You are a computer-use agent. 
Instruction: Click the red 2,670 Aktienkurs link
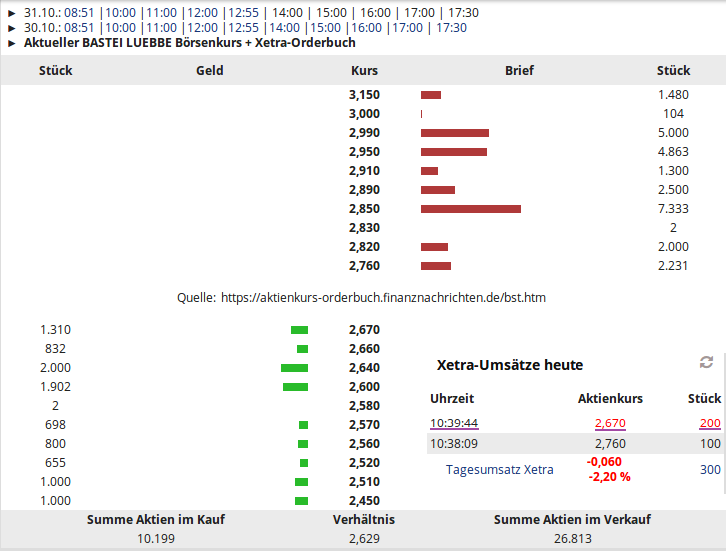tap(610, 423)
